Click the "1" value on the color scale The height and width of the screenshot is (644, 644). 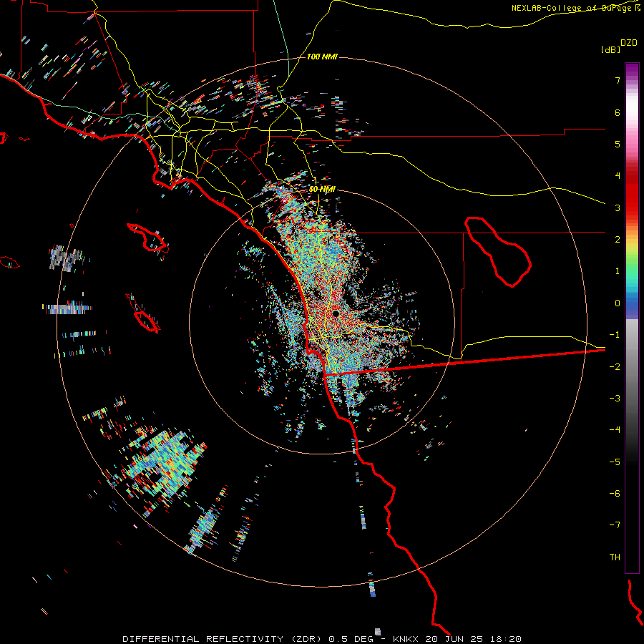point(618,271)
